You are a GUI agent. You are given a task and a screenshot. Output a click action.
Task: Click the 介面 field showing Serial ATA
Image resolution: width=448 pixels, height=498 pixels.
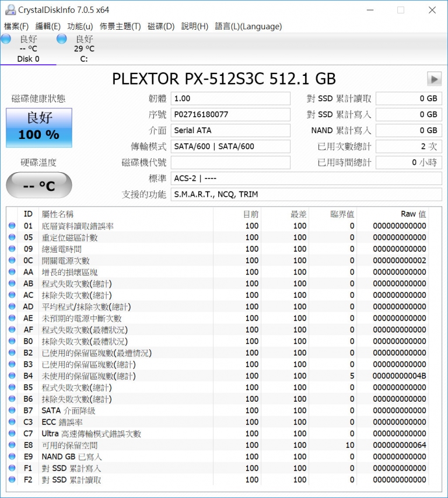click(x=230, y=130)
